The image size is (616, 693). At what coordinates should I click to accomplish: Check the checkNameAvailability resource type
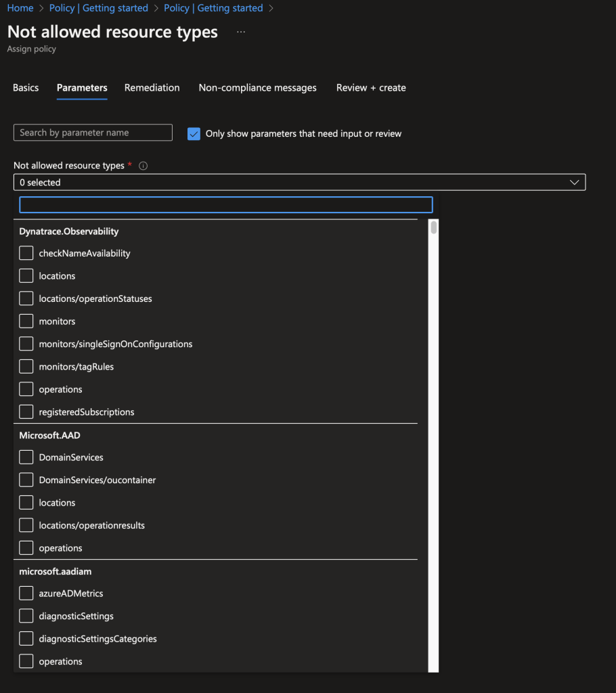pyautogui.click(x=26, y=253)
